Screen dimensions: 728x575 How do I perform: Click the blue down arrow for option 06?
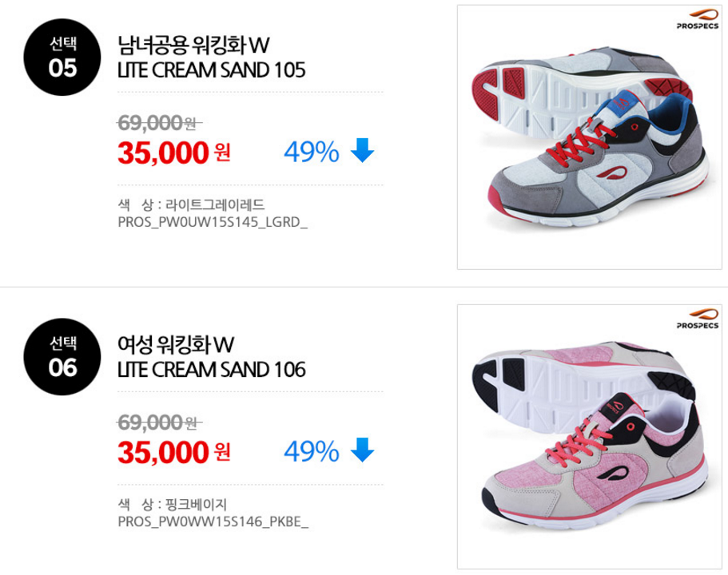[x=362, y=450]
